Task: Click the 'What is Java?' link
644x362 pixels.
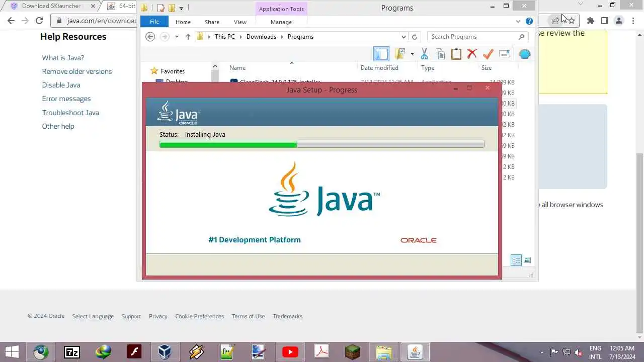Action: coord(63,58)
